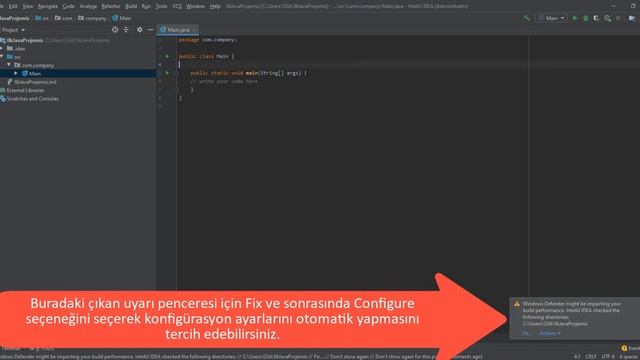Click Run with Coverage icon
640x360 pixels.
[x=596, y=18]
